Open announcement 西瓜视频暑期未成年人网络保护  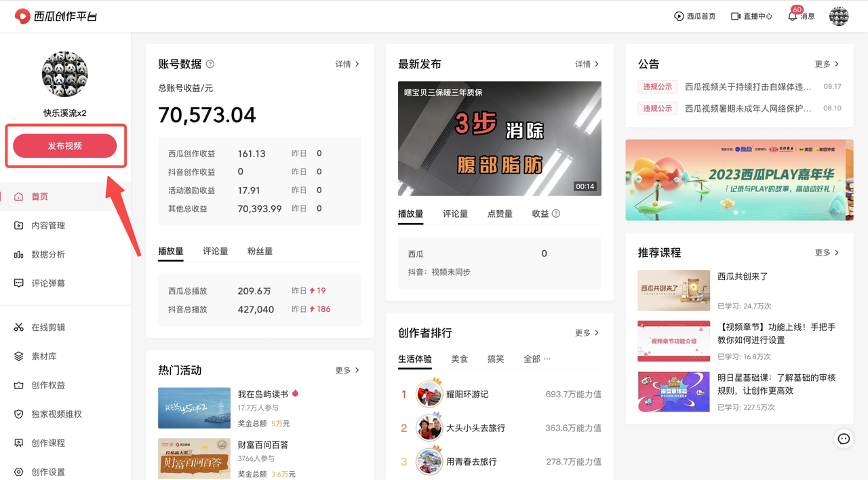coord(748,108)
